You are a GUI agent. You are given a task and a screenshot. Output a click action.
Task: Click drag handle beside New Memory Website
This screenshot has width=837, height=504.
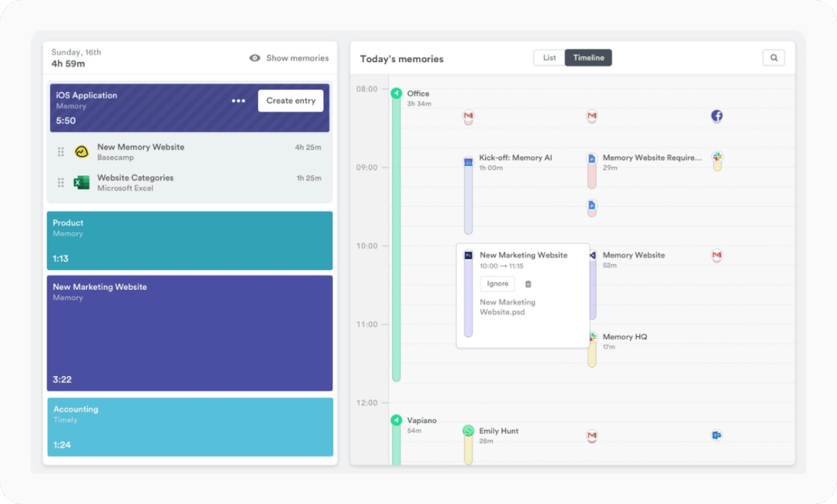tap(61, 152)
